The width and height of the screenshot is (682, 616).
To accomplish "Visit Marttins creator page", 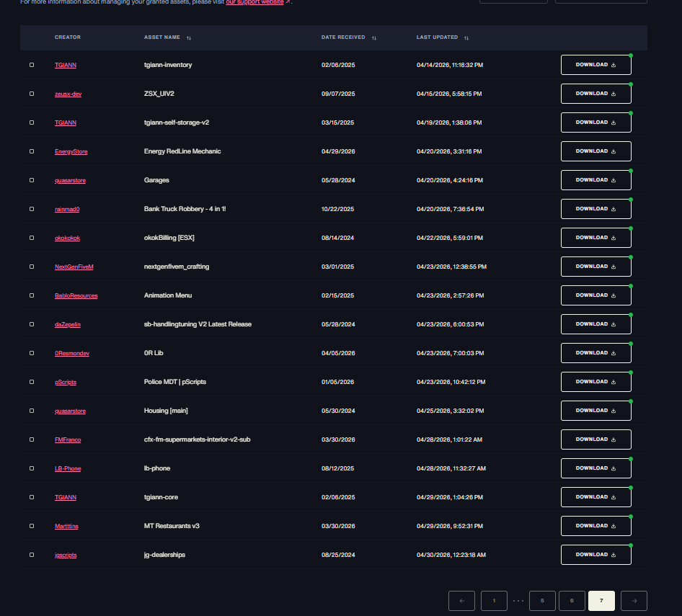I will [66, 526].
